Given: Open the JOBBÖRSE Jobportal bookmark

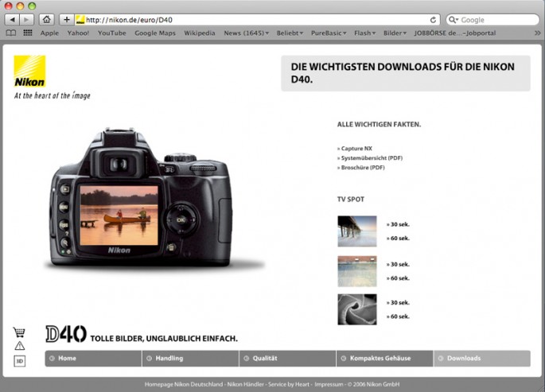Looking at the screenshot, I should coord(455,33).
